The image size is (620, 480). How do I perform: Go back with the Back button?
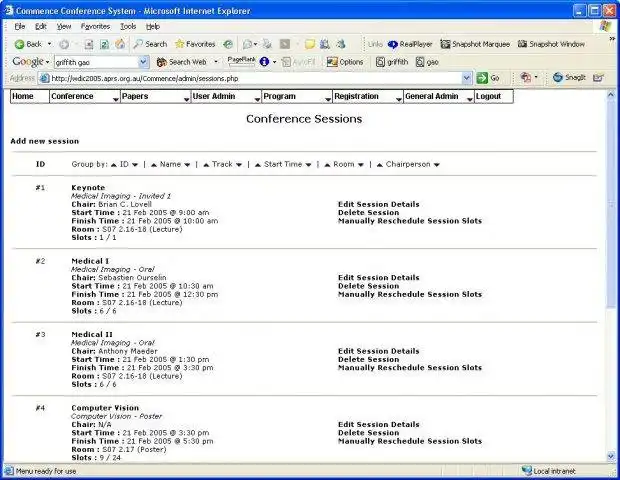click(28, 44)
